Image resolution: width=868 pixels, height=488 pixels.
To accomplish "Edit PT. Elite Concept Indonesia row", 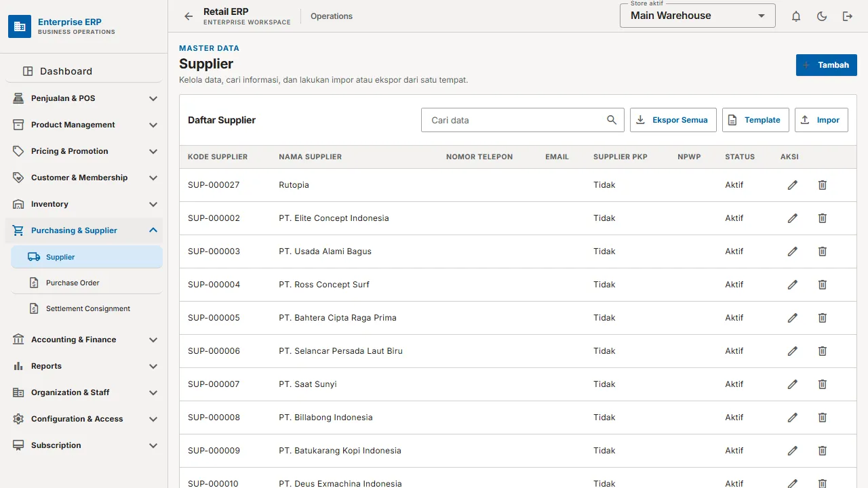I will pyautogui.click(x=793, y=218).
